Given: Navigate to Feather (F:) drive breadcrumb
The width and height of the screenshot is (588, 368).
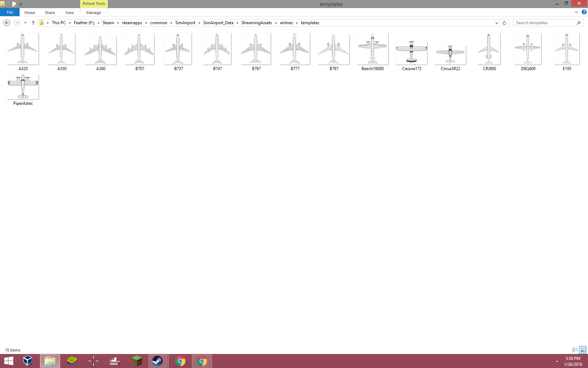Looking at the screenshot, I should coord(84,23).
